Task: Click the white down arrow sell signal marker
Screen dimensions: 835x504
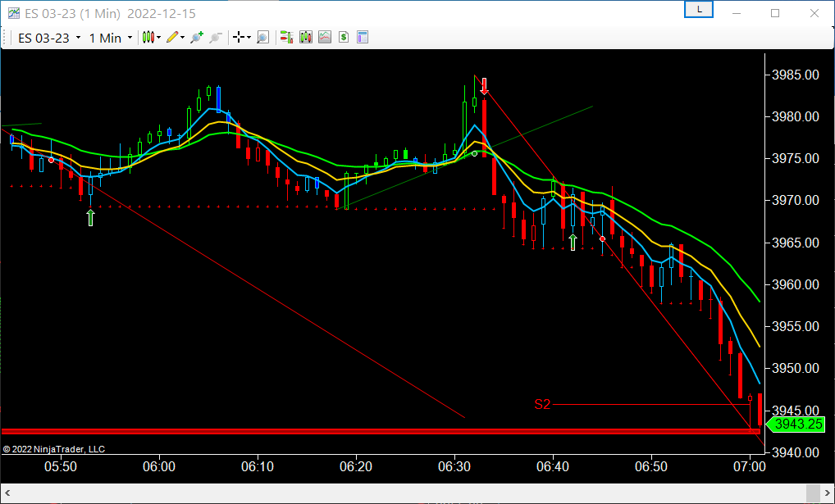Action: [484, 86]
